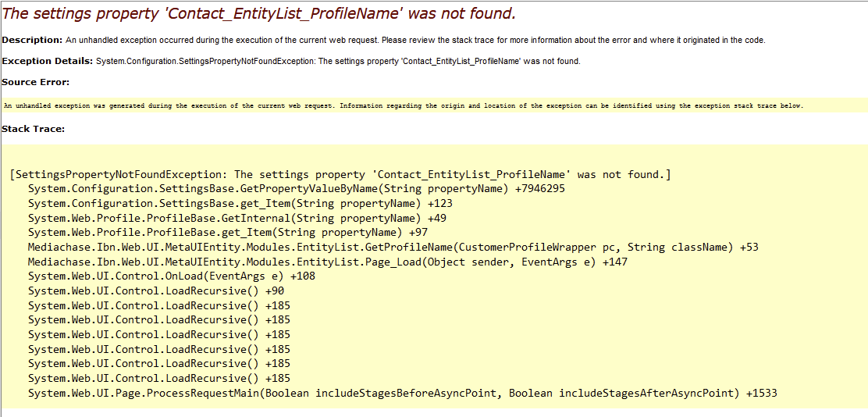Click the LoadRecursive() +90 stack line

click(156, 290)
